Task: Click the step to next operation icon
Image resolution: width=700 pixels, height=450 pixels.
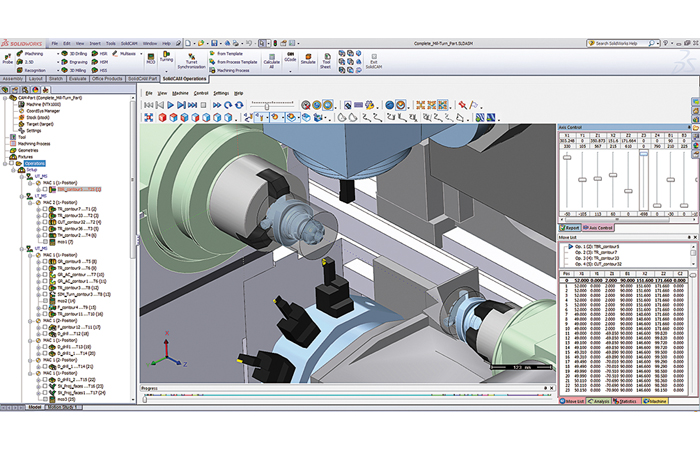Action: (181, 105)
